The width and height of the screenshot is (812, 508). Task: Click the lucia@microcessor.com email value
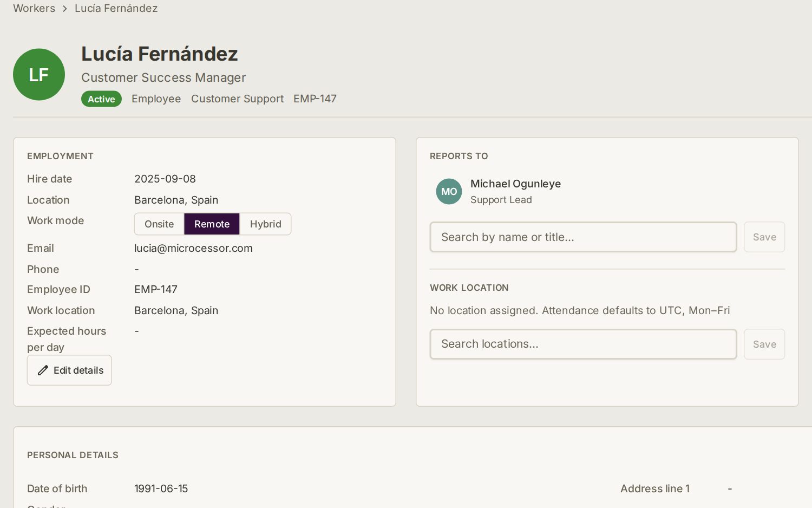(193, 249)
